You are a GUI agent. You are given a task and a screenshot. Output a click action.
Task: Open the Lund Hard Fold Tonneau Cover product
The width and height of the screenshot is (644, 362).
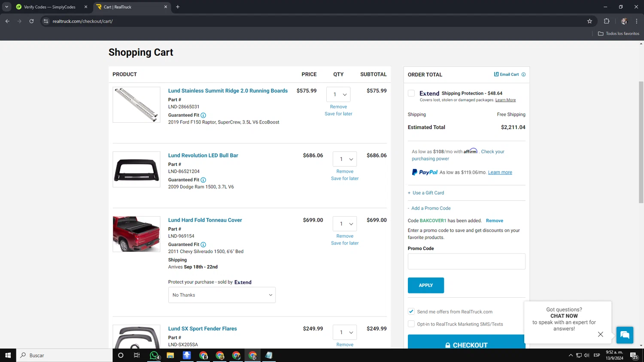[205, 220]
